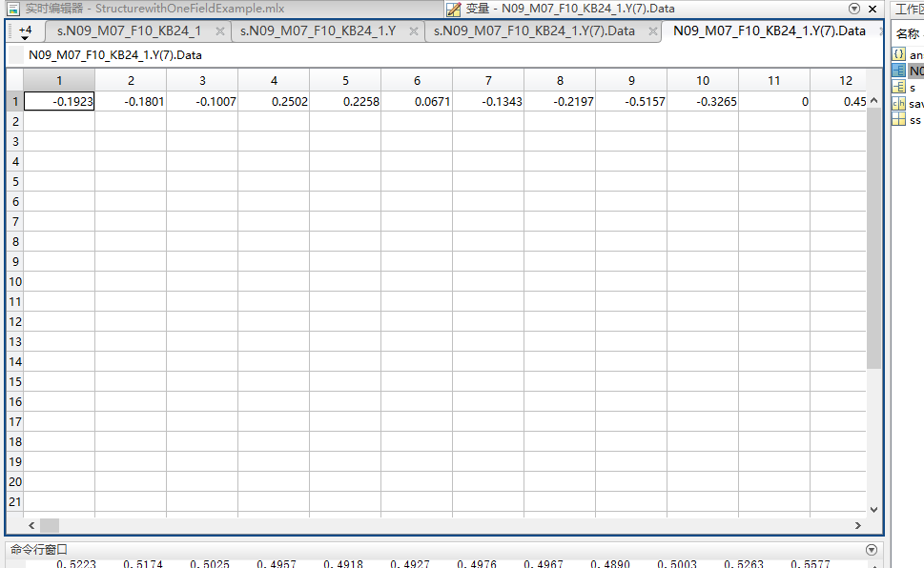Select the cell-array ans workspace icon
This screenshot has height=568, width=924.
click(x=898, y=54)
